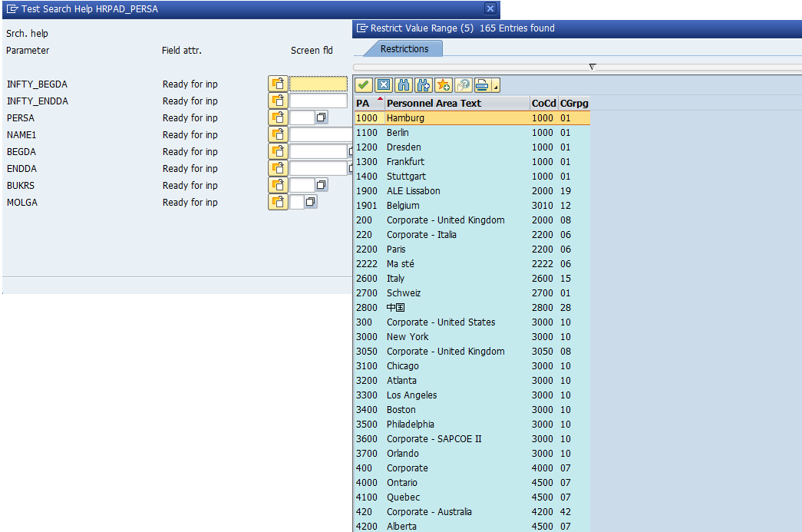Select the Orlando row

click(472, 453)
